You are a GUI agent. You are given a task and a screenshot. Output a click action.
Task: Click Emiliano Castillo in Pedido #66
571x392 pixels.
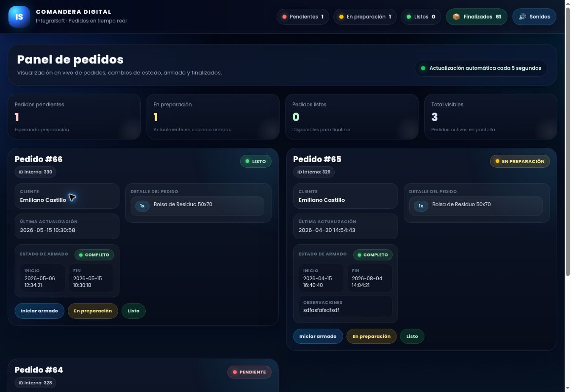[43, 200]
